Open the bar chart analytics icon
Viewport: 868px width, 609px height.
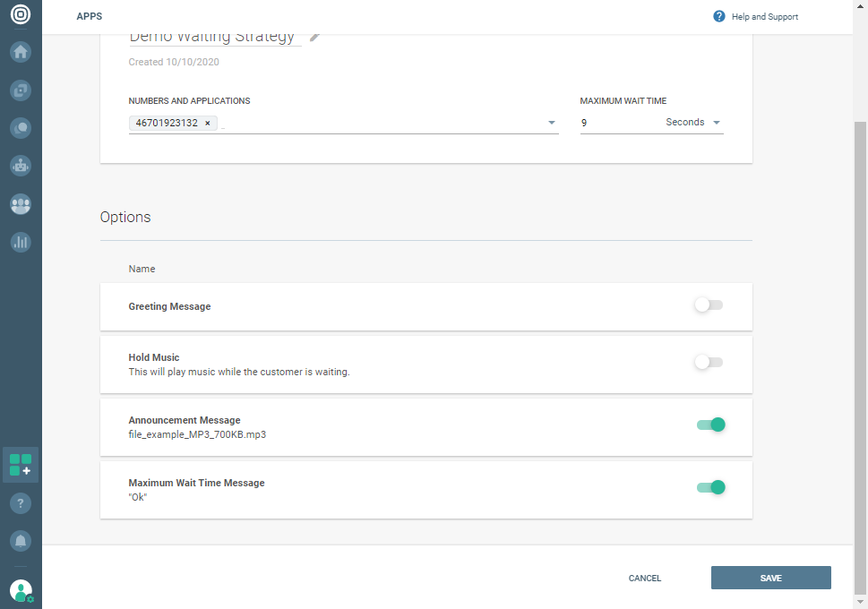point(21,242)
